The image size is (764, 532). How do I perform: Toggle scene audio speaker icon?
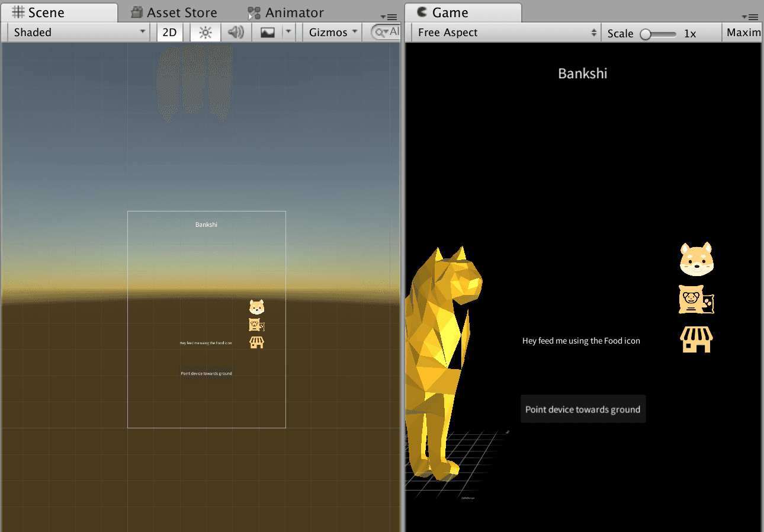pos(236,33)
